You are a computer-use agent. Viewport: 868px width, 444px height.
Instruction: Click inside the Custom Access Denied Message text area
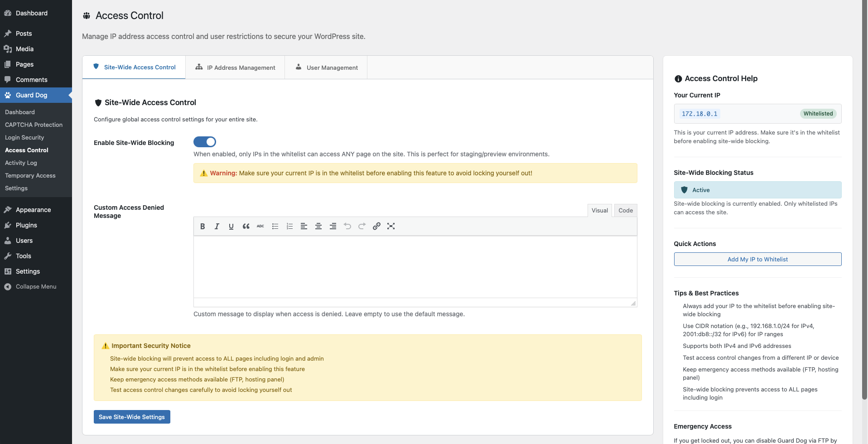tap(415, 267)
